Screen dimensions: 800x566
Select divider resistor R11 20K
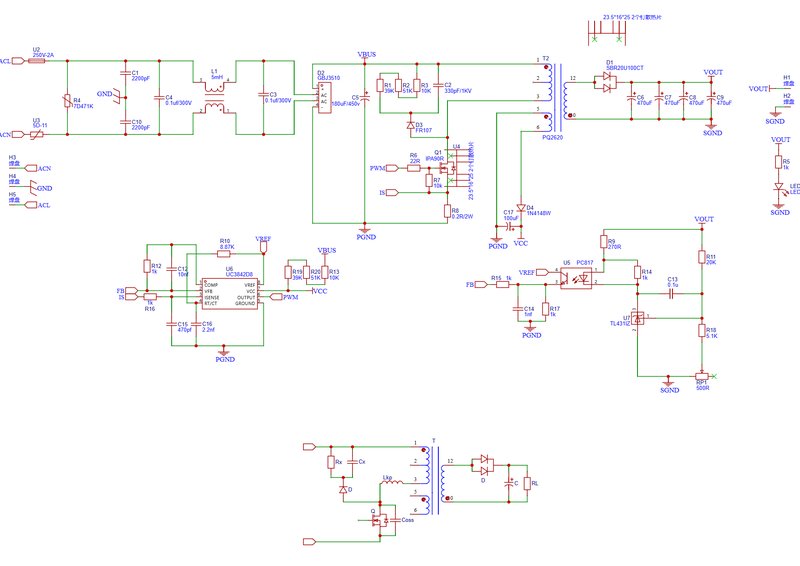[702, 257]
